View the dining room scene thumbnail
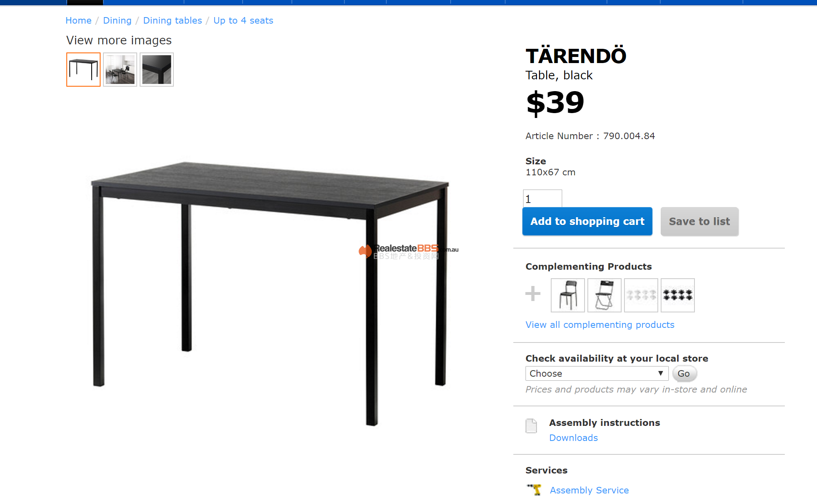This screenshot has width=817, height=504. point(120,70)
